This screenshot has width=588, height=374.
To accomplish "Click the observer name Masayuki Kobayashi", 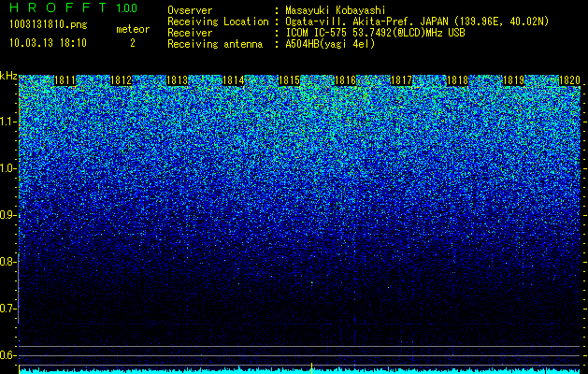I will point(336,10).
